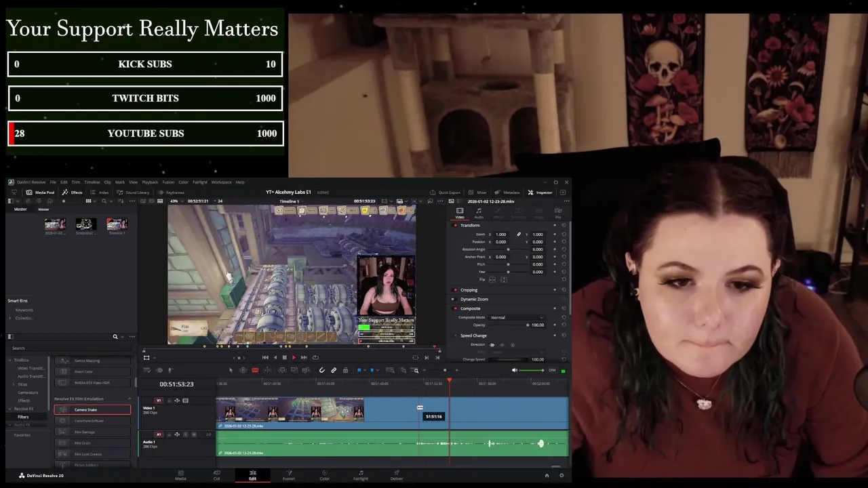The image size is (868, 488).
Task: Switch to the Color page
Action: [324, 475]
